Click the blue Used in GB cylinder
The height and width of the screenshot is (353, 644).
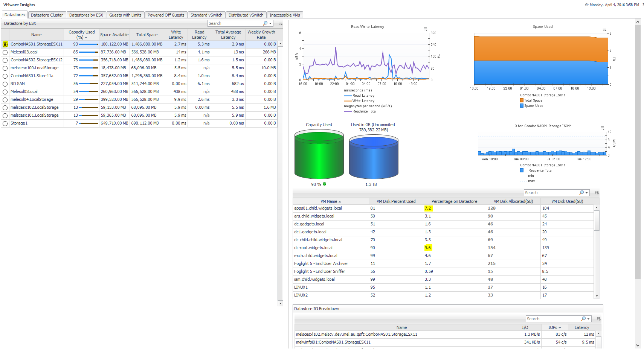(x=374, y=157)
